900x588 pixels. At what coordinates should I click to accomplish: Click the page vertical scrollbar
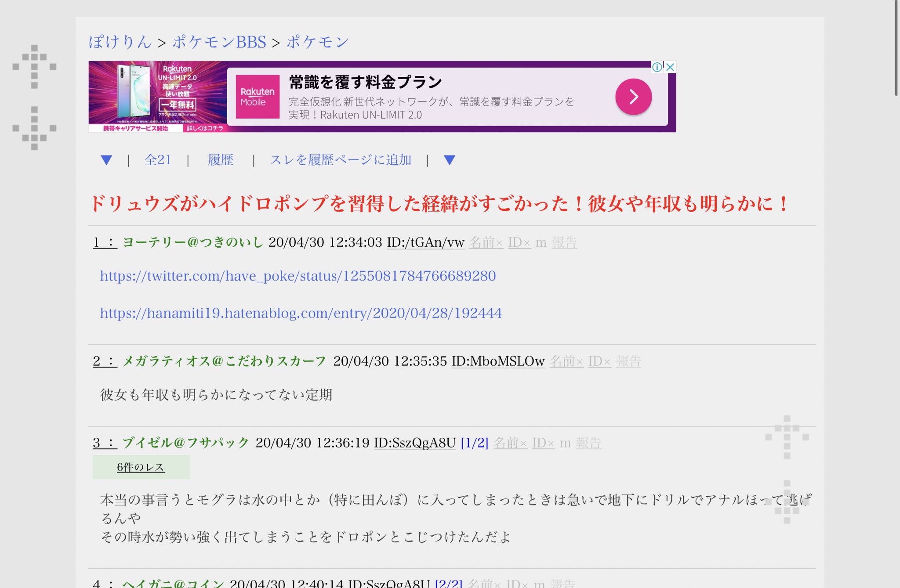[x=896, y=48]
